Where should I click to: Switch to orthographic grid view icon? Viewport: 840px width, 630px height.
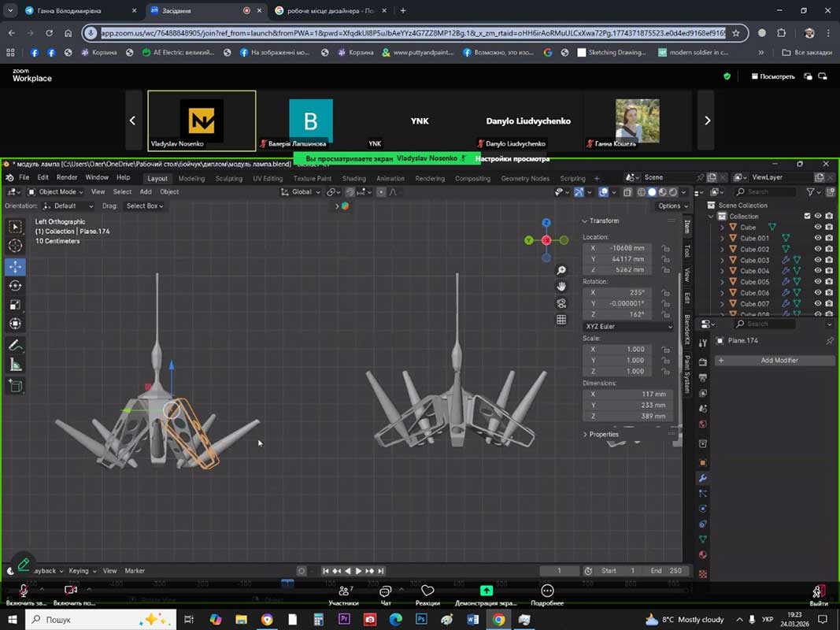pyautogui.click(x=561, y=320)
